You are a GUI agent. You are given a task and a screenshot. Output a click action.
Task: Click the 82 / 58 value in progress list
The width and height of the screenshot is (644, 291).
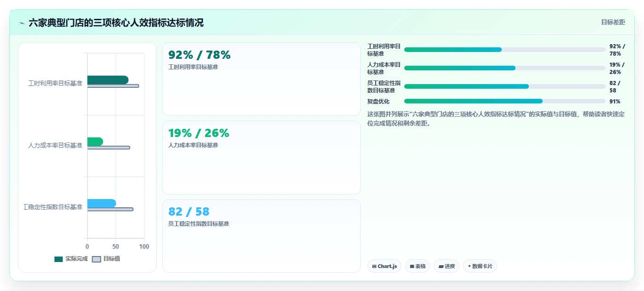tap(615, 87)
